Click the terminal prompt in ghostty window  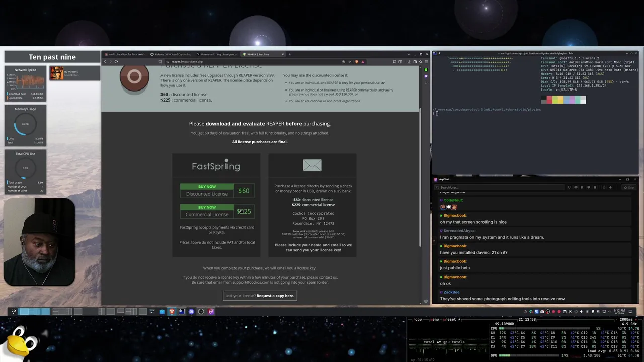(437, 113)
